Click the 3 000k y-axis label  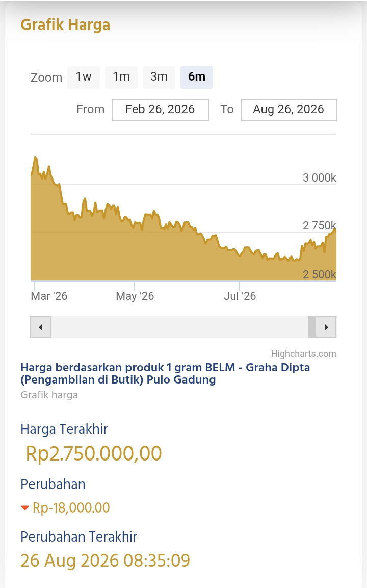click(320, 177)
